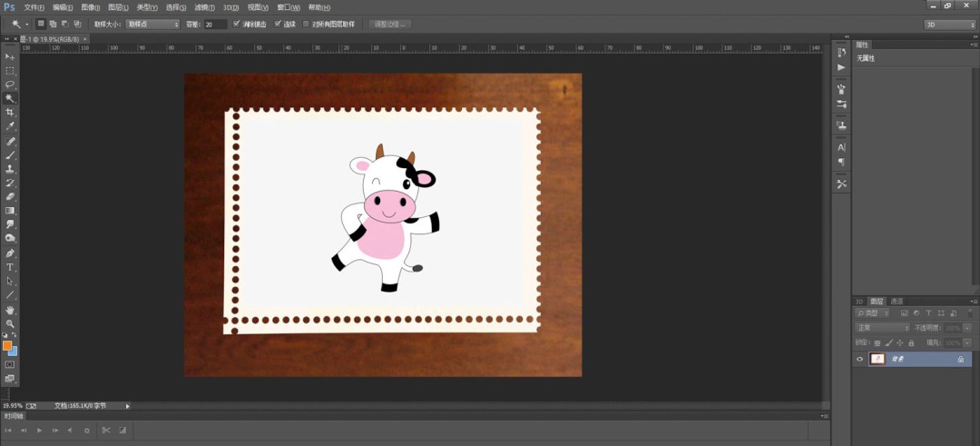The image size is (980, 446).
Task: Click the tolerance input field
Action: point(216,25)
